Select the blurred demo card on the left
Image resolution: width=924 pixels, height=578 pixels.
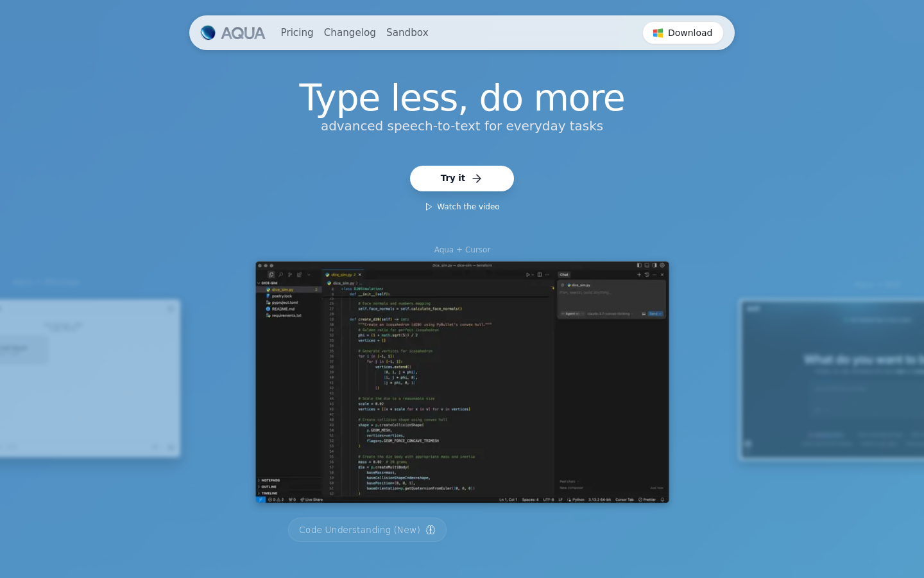pos(90,378)
